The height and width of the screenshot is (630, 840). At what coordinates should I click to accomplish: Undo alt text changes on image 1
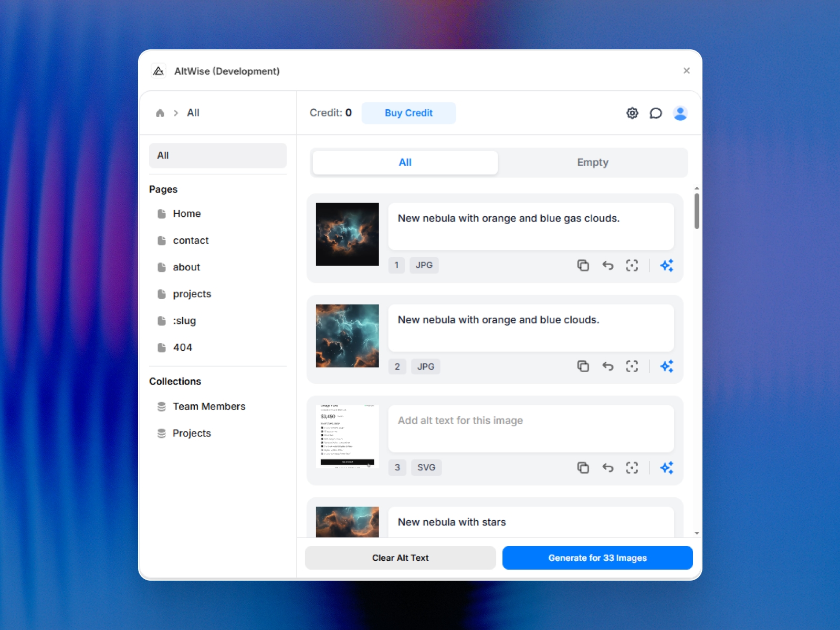(x=608, y=265)
